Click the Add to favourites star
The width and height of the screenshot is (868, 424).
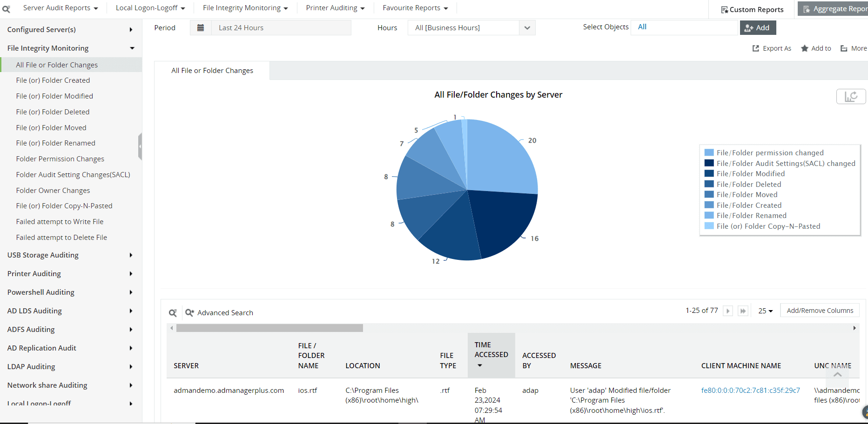[x=816, y=48]
